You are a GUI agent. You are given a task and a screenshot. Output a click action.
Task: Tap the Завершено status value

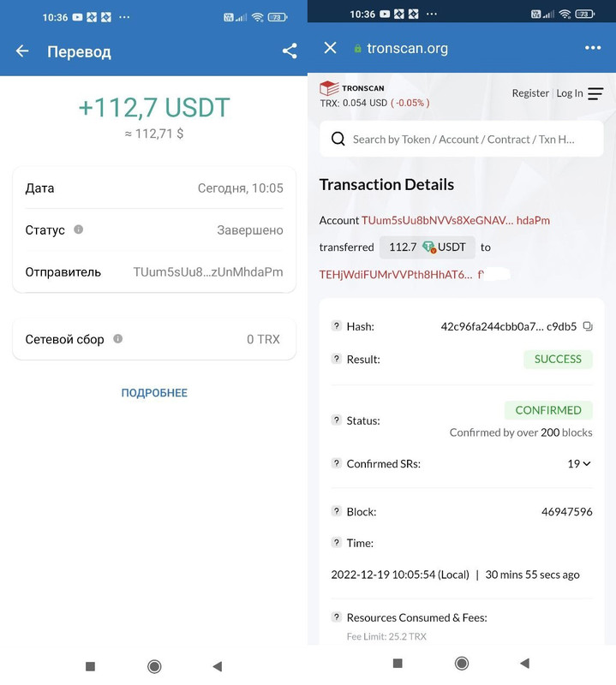[x=250, y=229]
